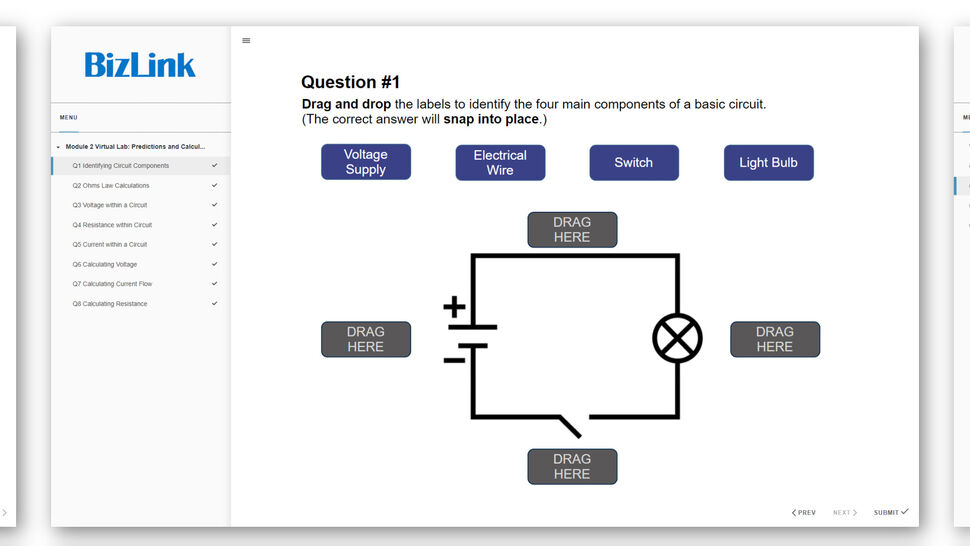
Task: Click checkmark next to Q8 Calculating Resistance
Action: 214,303
